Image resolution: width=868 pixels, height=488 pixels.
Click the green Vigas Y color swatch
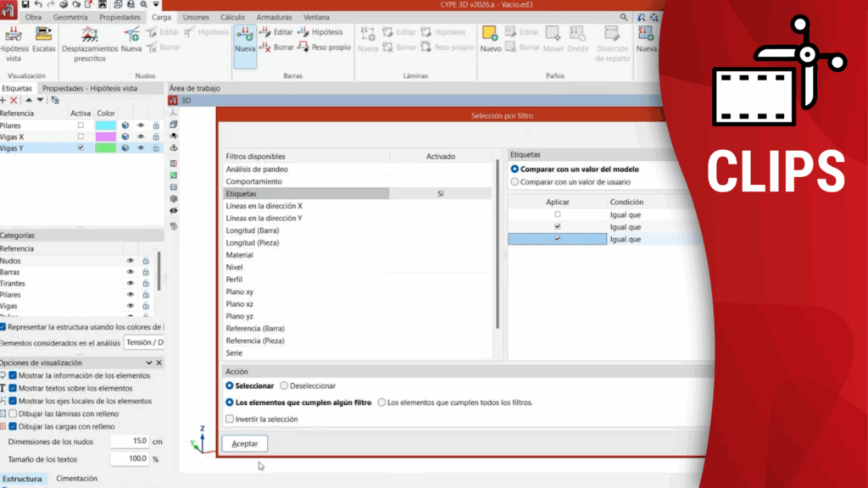click(105, 147)
